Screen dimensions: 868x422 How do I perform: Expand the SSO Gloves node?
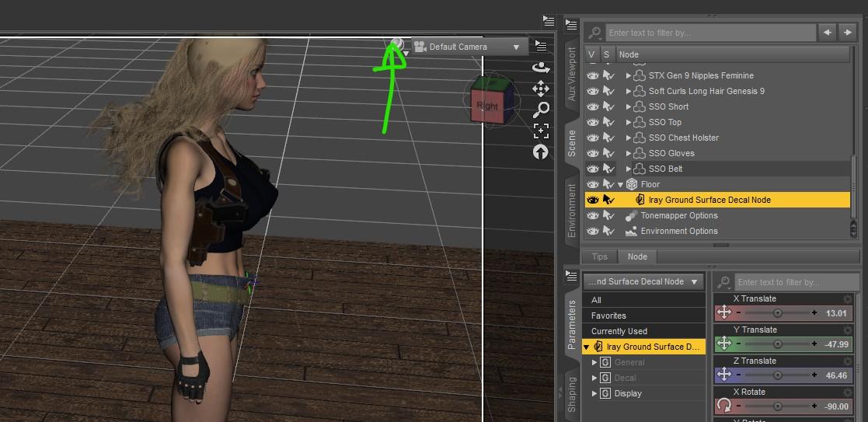click(629, 153)
